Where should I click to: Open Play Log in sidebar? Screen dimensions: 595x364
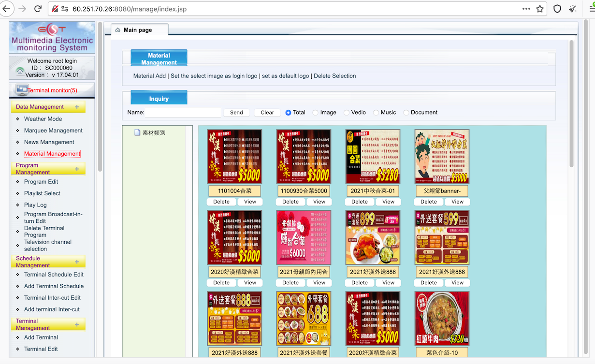[35, 205]
